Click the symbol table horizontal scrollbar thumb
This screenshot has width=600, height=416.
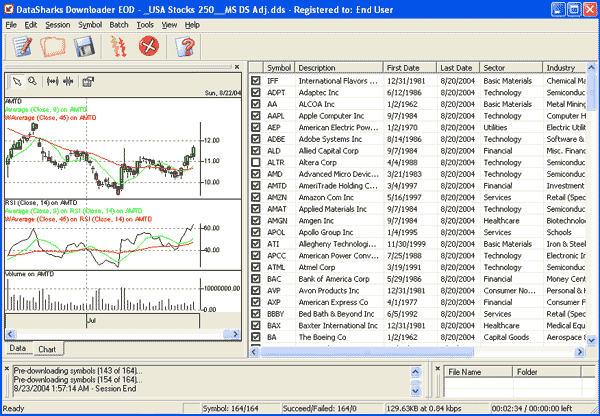tap(367, 352)
